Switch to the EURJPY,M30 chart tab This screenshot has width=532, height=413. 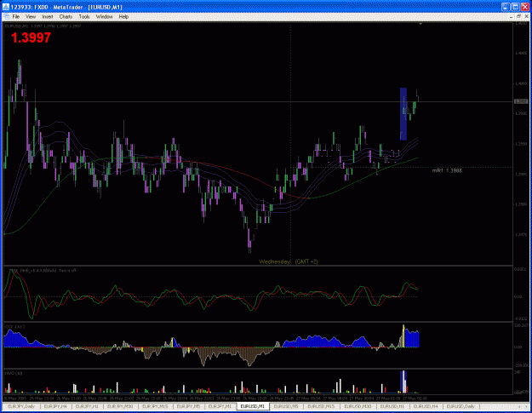(x=120, y=406)
